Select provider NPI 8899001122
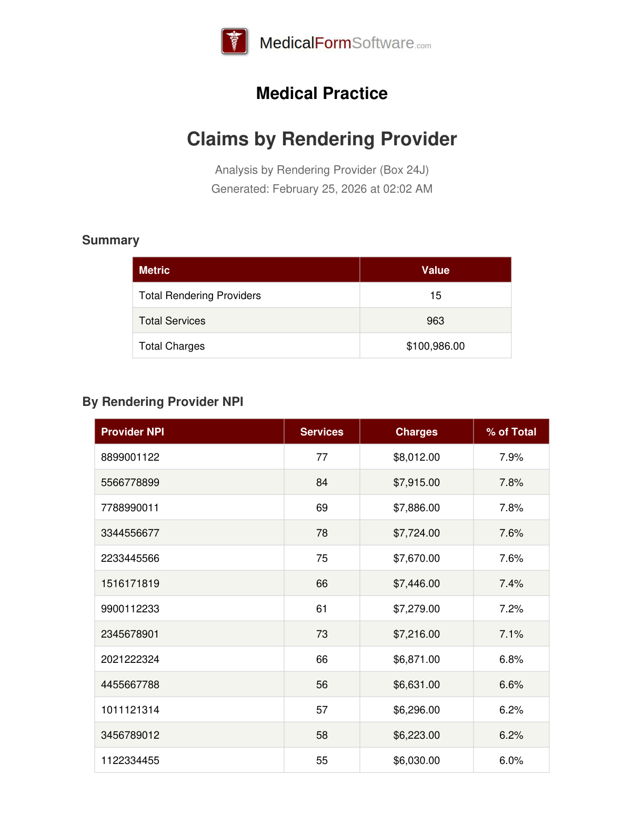Viewport: 644px width, 834px height. [x=130, y=457]
